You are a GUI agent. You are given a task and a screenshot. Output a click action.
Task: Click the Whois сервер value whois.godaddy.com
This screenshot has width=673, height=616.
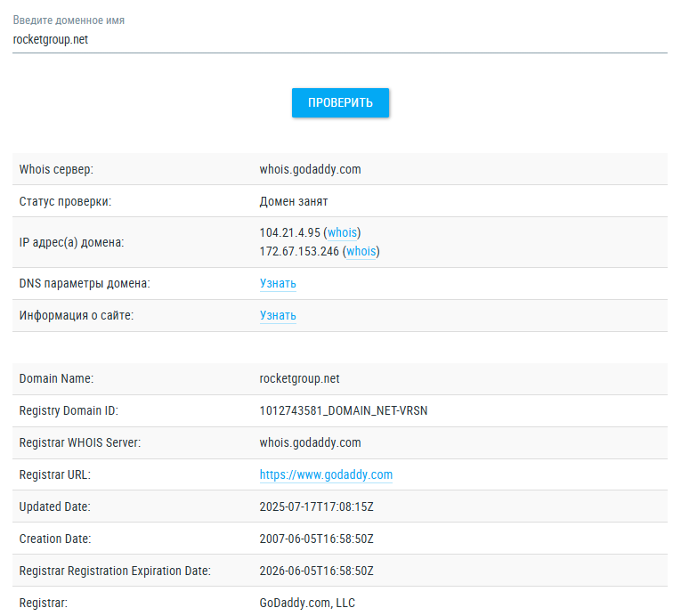point(310,169)
